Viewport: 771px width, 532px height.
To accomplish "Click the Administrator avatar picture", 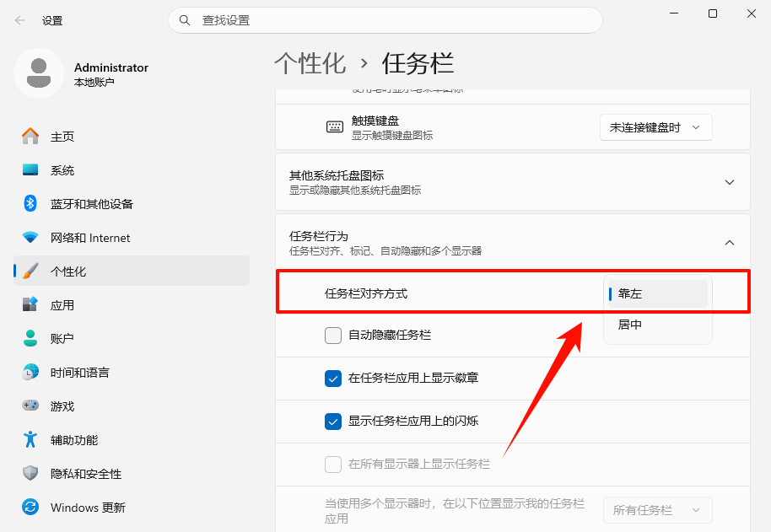I will pos(39,73).
